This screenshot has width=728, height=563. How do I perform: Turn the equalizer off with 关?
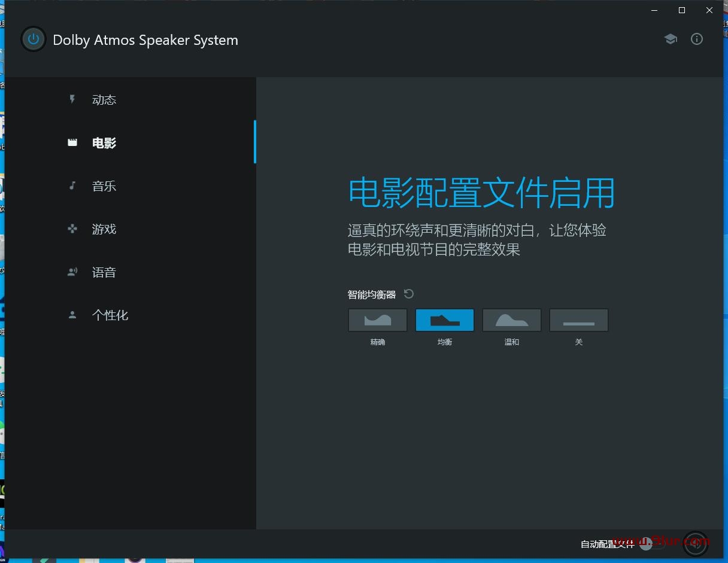(x=579, y=320)
